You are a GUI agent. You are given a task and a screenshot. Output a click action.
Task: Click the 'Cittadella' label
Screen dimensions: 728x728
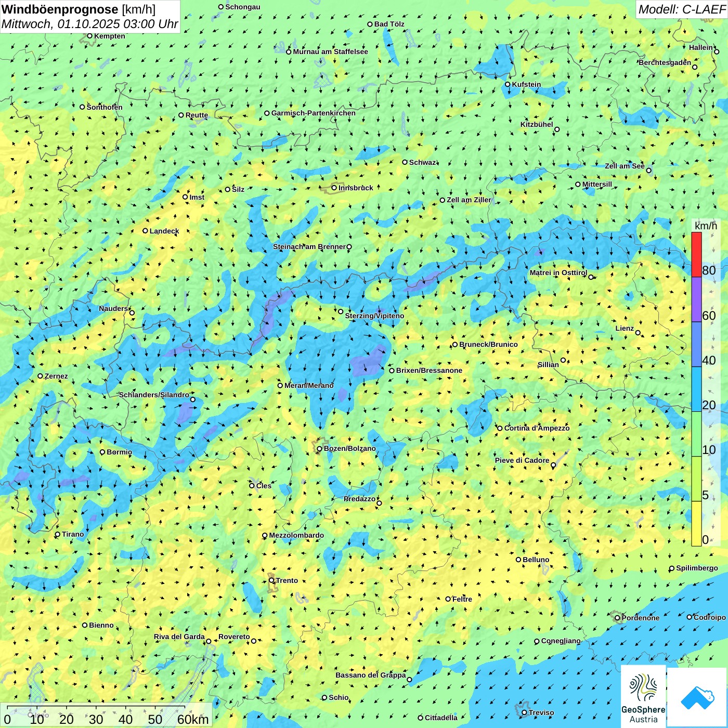[441, 718]
